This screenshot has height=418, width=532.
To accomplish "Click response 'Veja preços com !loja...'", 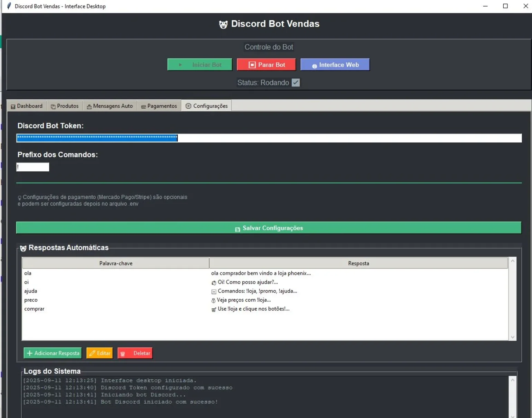I will (x=244, y=300).
